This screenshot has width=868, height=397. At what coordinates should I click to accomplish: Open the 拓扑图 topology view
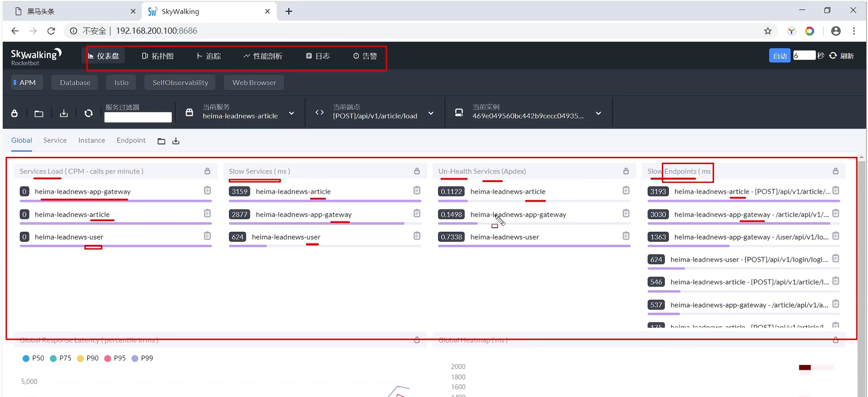[x=157, y=56]
